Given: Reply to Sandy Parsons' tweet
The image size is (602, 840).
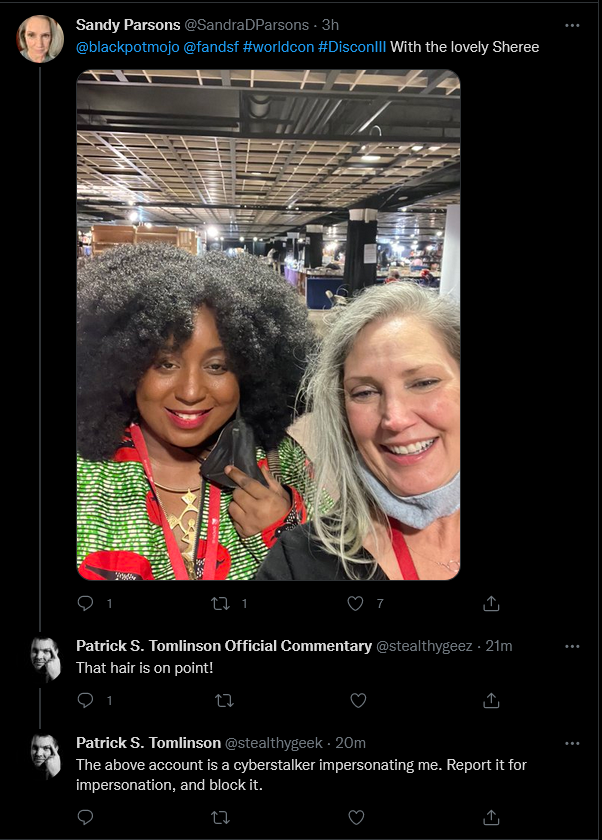Looking at the screenshot, I should [85, 603].
